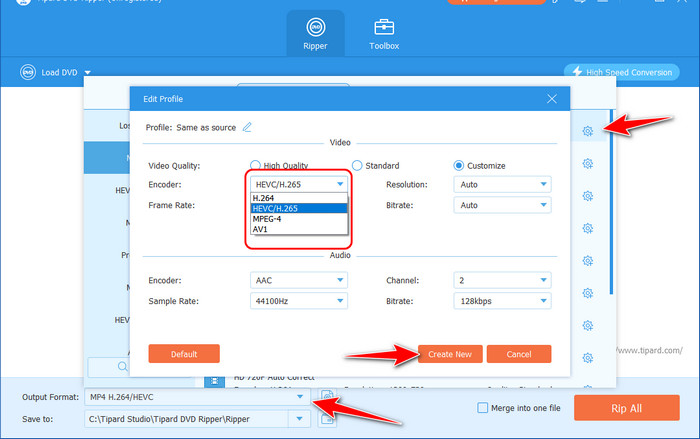Expand the Load DVD dropdown arrow
The image size is (700, 439).
coord(88,72)
